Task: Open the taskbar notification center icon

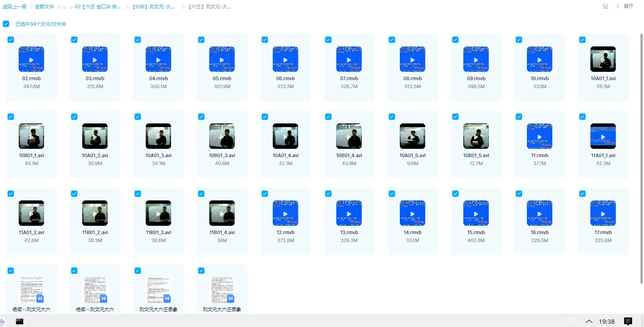Action: click(x=628, y=321)
